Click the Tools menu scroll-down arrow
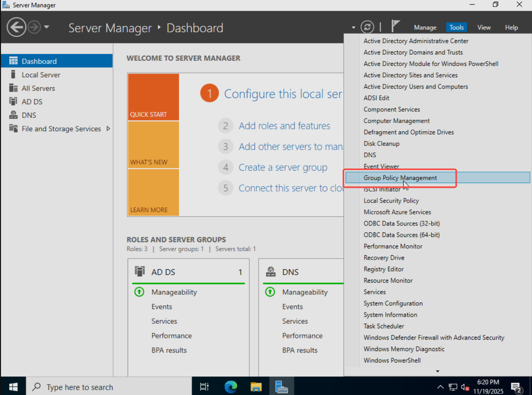Screen dimensions: 532x395 tap(438, 371)
